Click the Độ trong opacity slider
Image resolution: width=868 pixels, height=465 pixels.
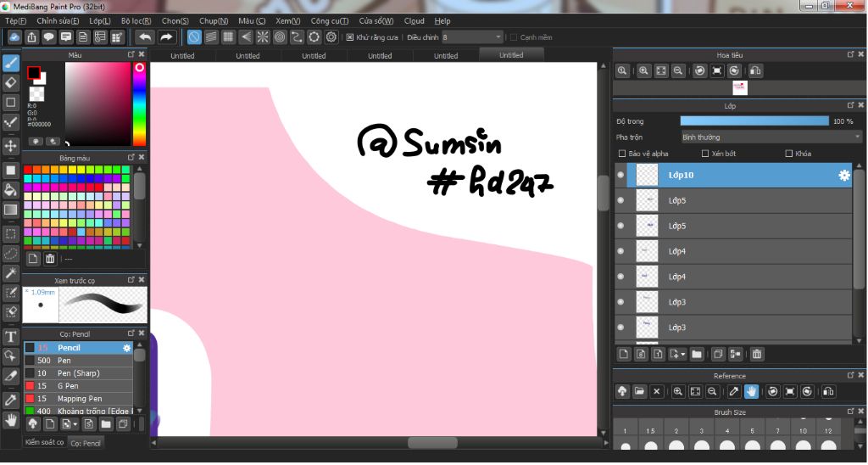tap(754, 120)
